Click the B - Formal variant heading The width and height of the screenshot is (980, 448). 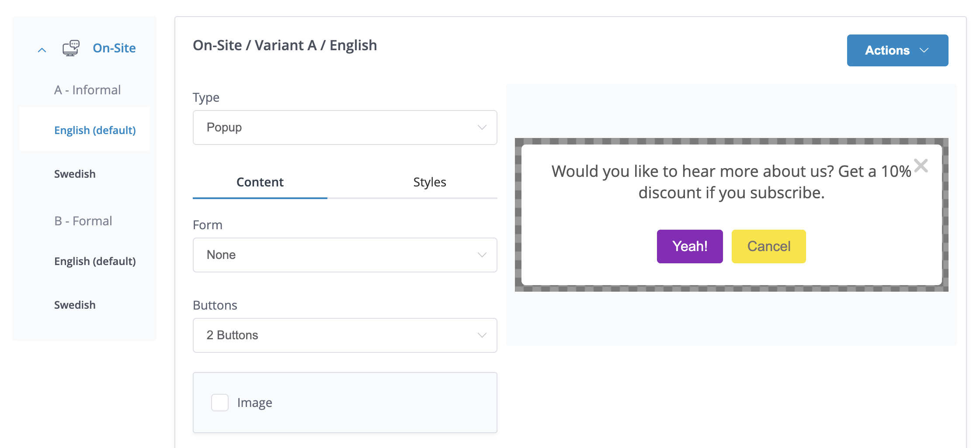point(83,221)
